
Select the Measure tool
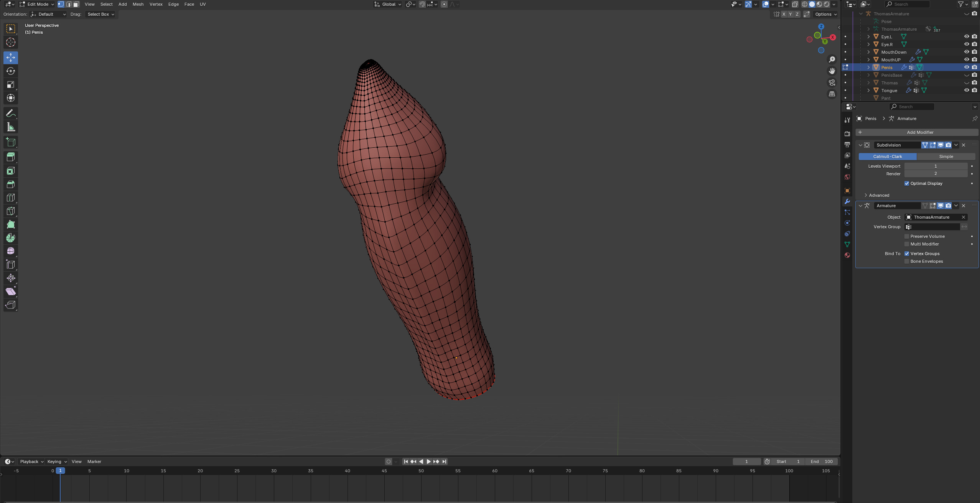click(11, 127)
